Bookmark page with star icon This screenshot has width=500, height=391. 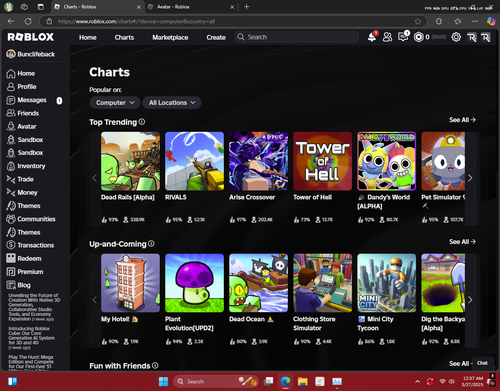[418, 21]
